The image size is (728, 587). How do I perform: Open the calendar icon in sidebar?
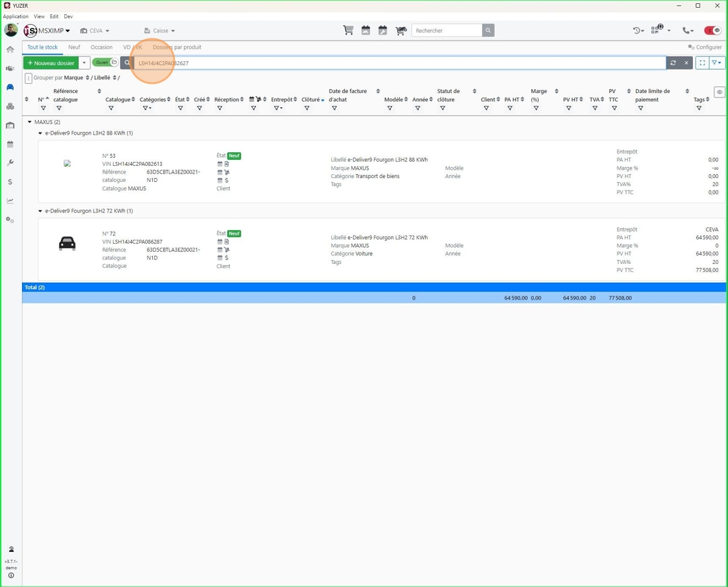click(x=10, y=144)
